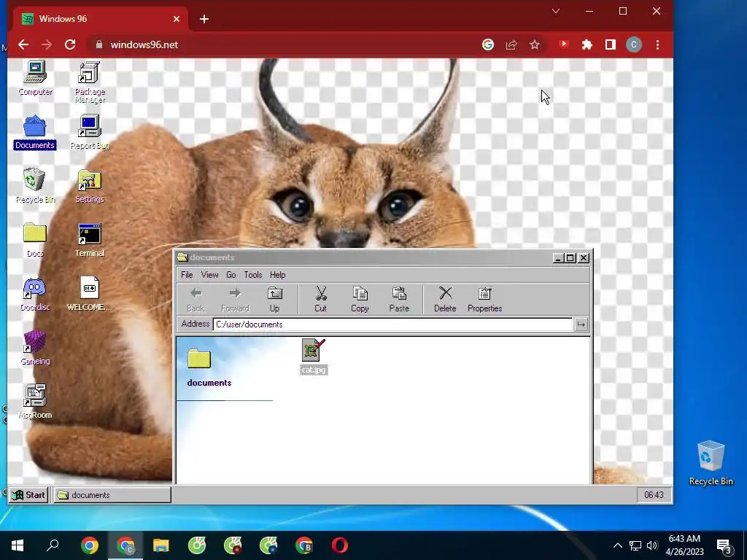
Task: Click the Chrome back arrow
Action: coord(23,44)
